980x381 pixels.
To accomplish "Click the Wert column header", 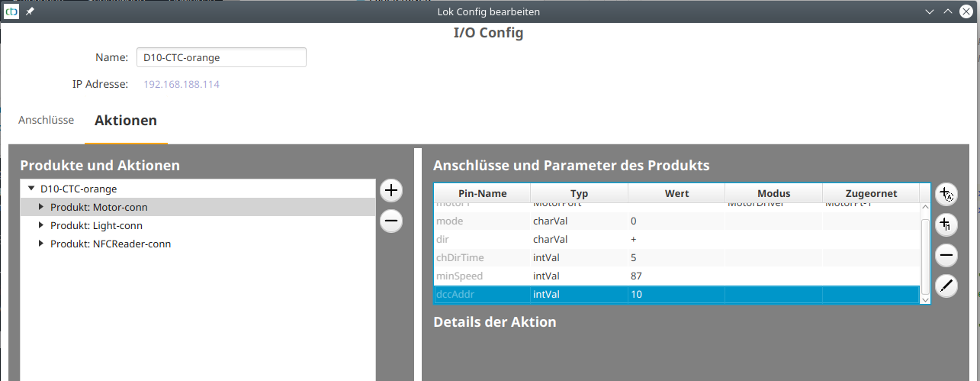I will click(x=676, y=193).
